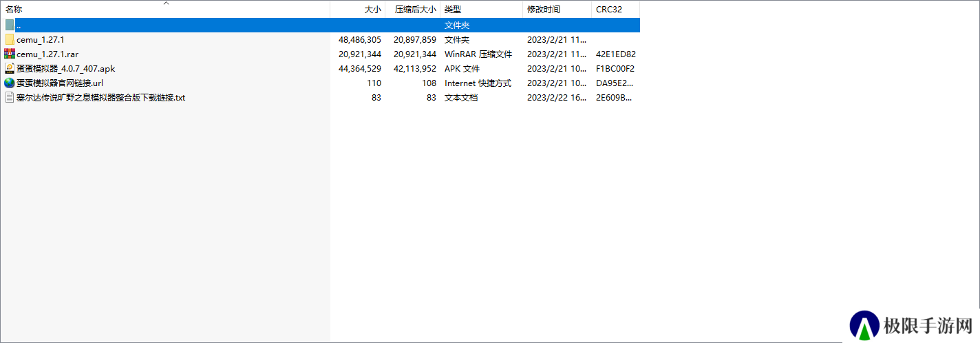Select the cemu_1.27.1 folder name
Screen dimensions: 980x343
click(x=41, y=39)
